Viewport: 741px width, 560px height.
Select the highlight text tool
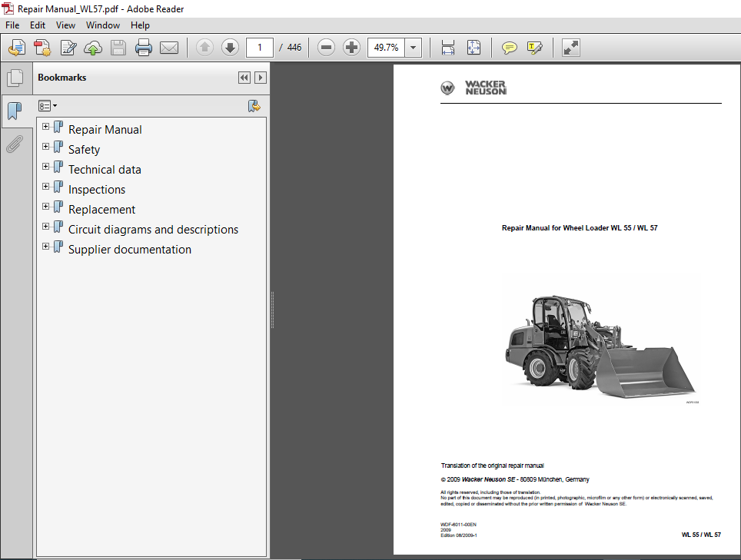coord(534,48)
